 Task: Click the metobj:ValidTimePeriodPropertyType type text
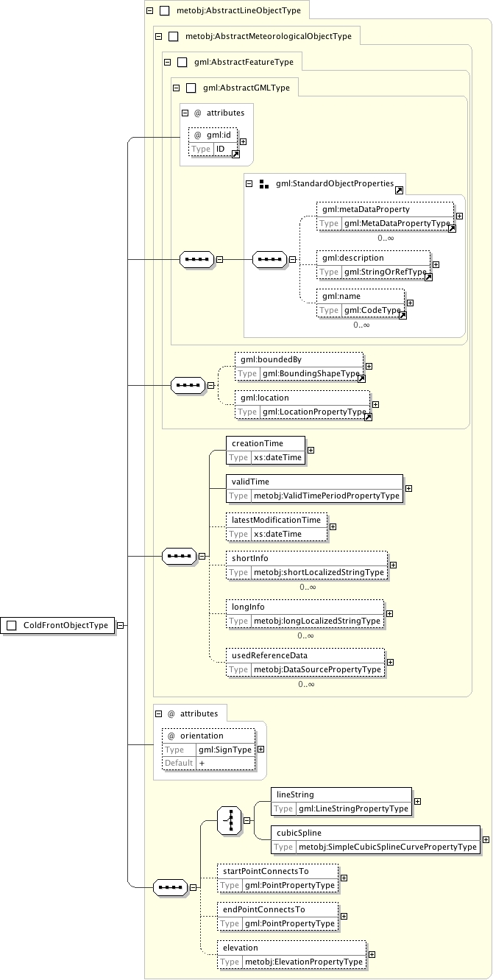click(x=327, y=496)
